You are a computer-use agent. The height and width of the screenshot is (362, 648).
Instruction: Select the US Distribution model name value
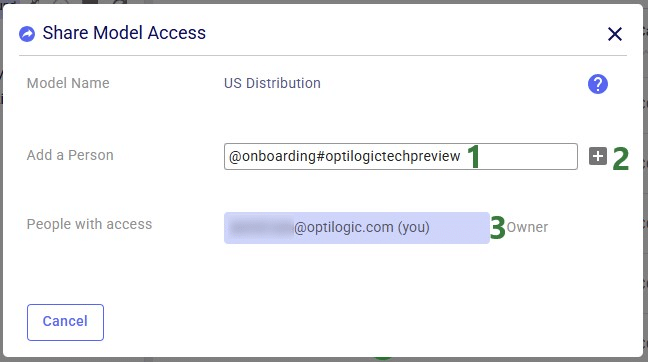coord(272,83)
